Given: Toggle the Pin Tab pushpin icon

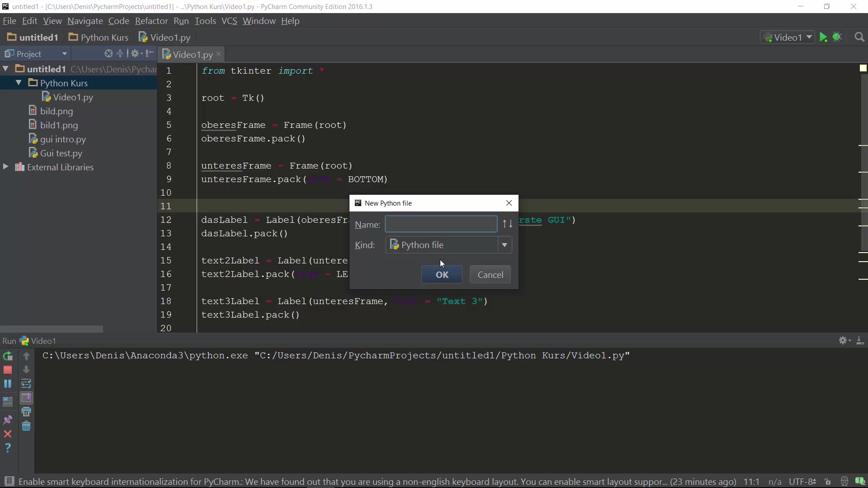Looking at the screenshot, I should [x=8, y=420].
